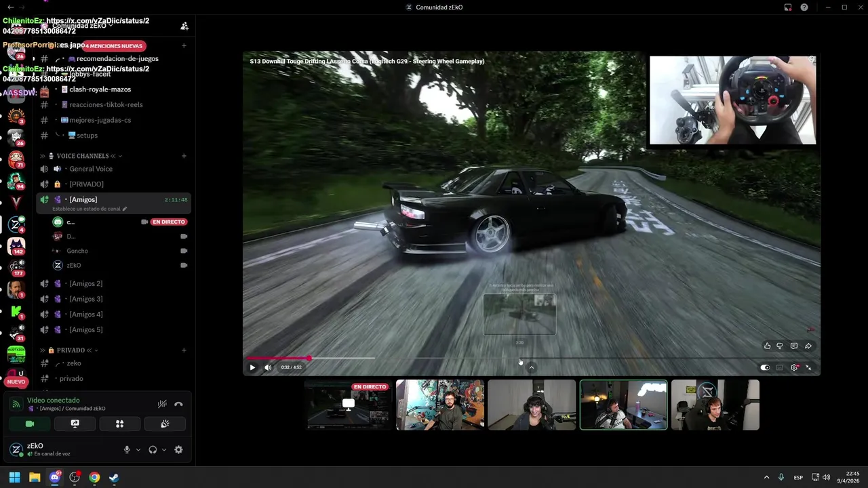The image size is (868, 488).
Task: Open the Windows Start menu
Action: click(14, 477)
